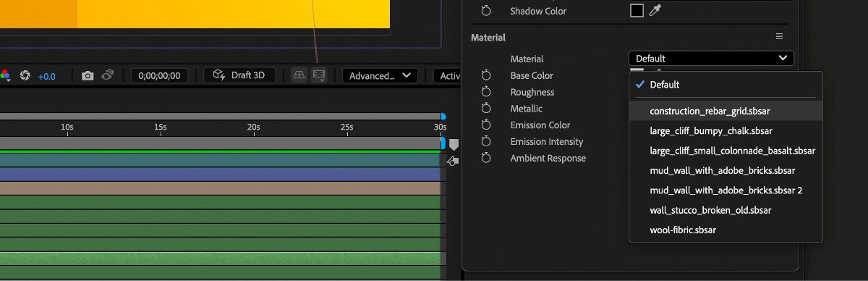
Task: Toggle Metallic stopwatch
Action: [486, 109]
